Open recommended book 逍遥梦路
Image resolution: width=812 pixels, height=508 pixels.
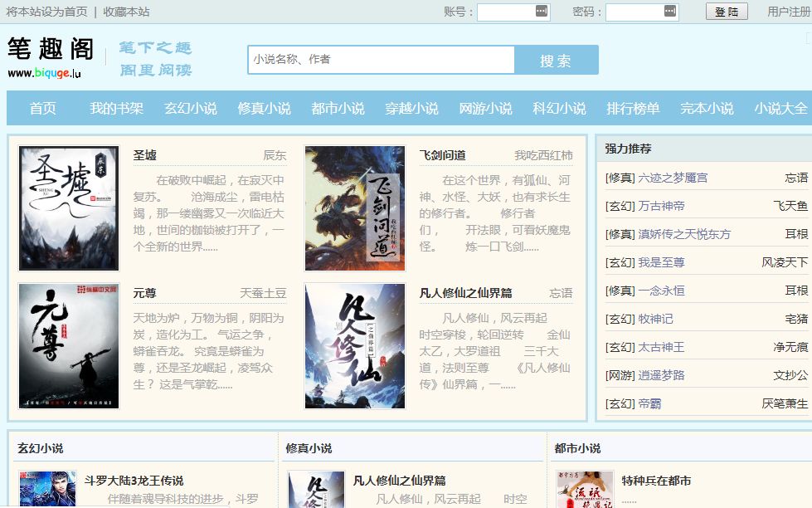point(661,375)
